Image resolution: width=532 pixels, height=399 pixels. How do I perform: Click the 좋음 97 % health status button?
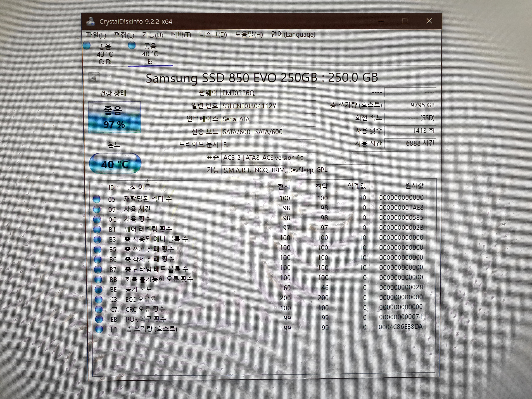pos(114,117)
